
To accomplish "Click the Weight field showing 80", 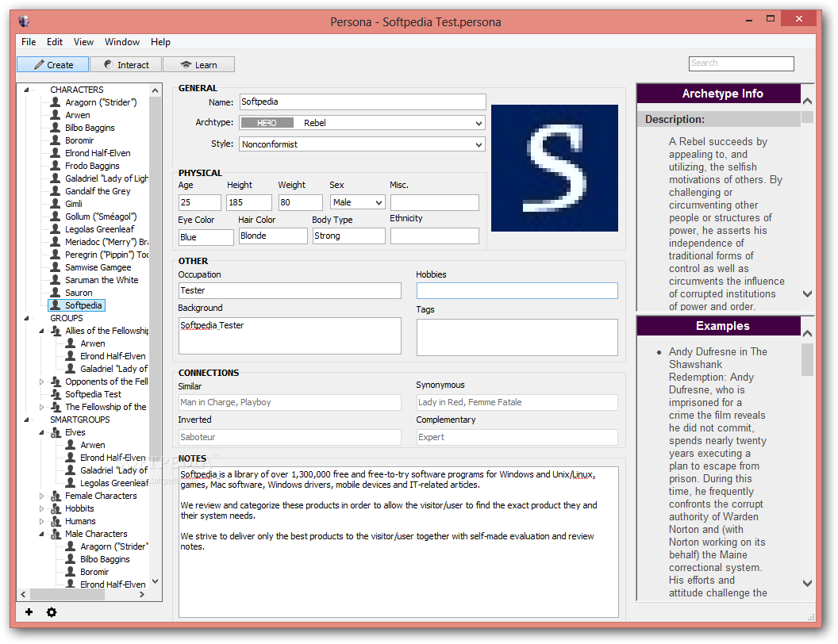I will click(x=300, y=202).
